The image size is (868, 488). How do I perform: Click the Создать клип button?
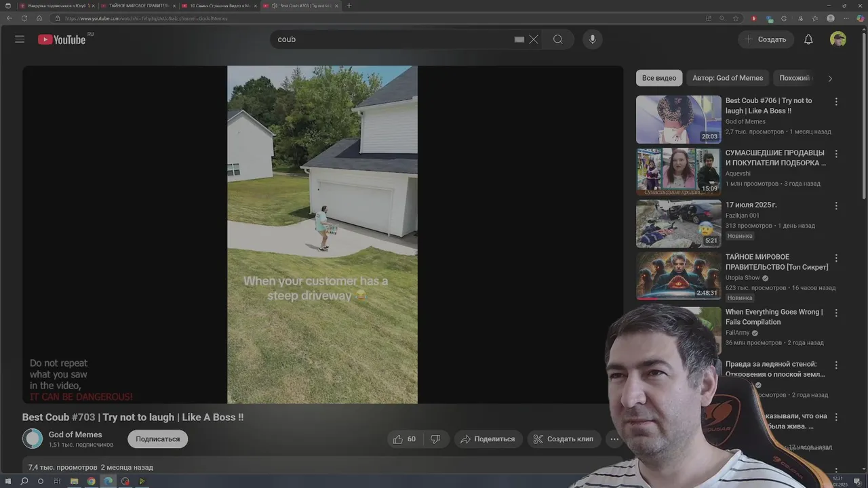point(564,439)
